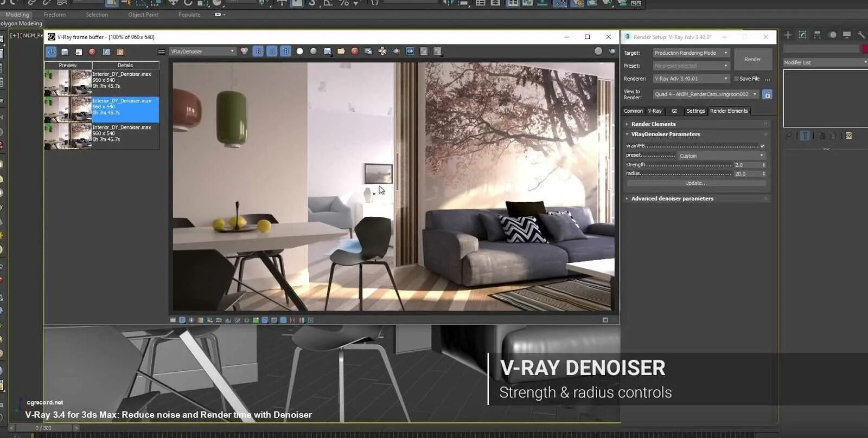868x438 pixels.
Task: Click Details column header in VFB history
Action: click(125, 65)
